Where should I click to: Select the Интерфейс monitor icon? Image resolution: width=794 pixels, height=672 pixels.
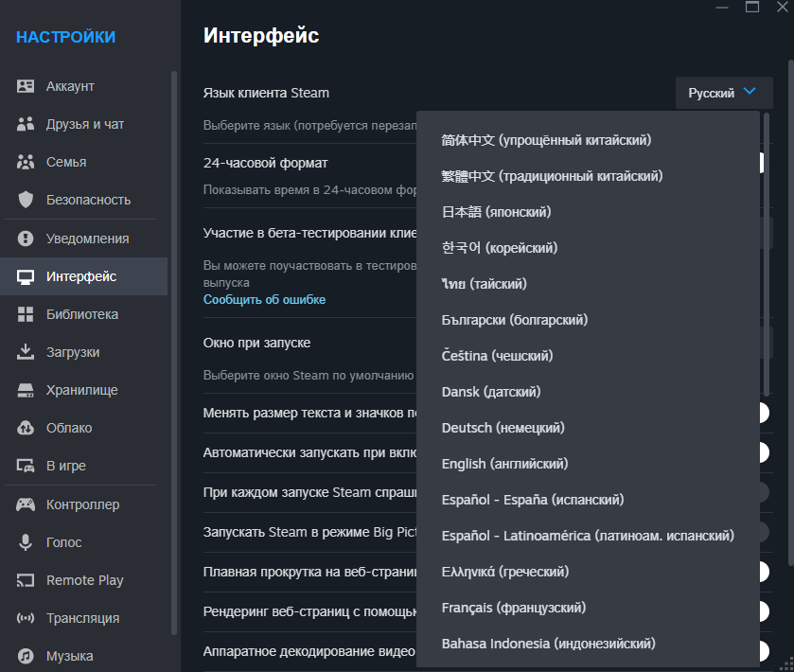tap(26, 276)
